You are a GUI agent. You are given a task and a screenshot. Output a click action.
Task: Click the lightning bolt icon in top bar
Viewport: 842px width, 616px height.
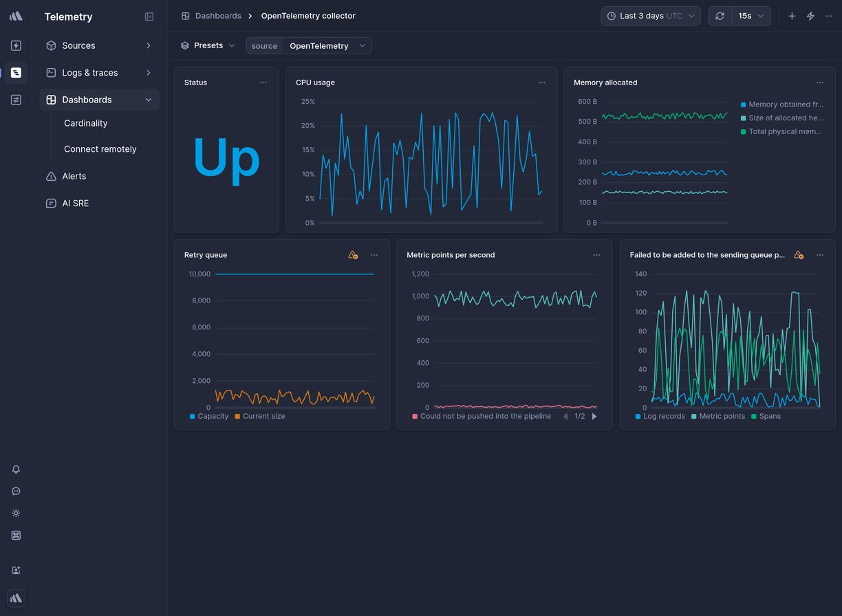click(x=810, y=16)
